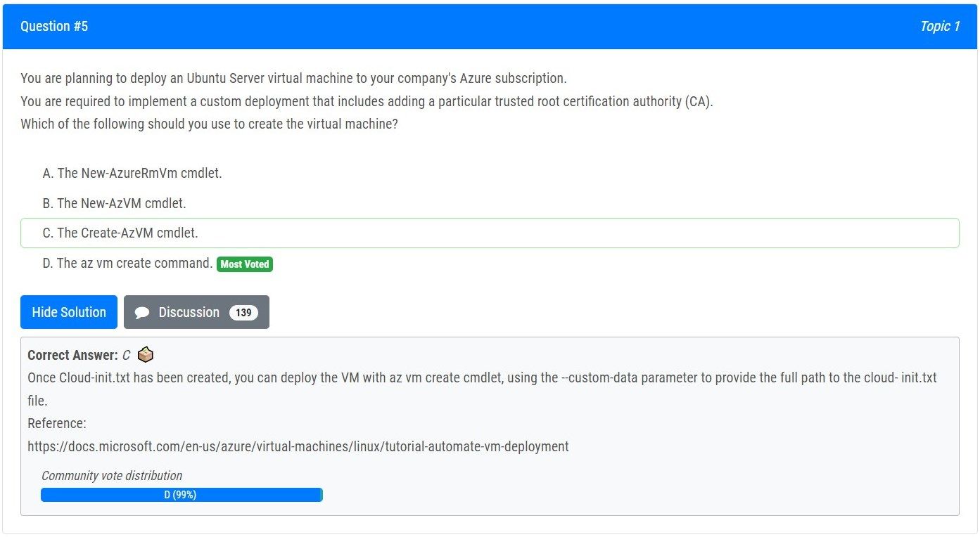Click the Ubuntu Server deployment question sentence

pyautogui.click(x=293, y=78)
